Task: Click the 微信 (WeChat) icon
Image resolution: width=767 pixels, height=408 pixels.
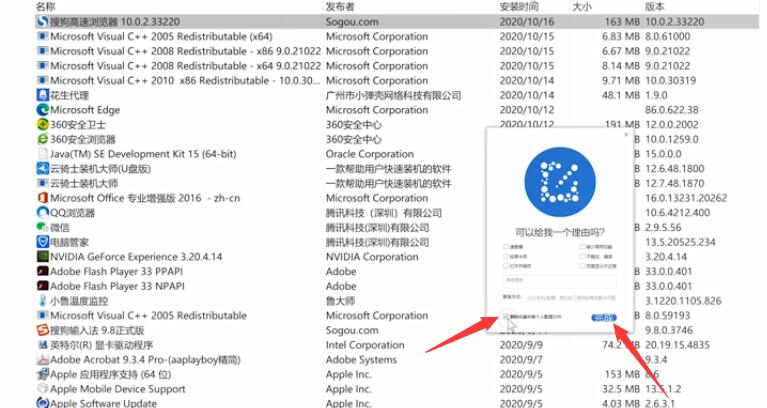Action: tap(43, 227)
